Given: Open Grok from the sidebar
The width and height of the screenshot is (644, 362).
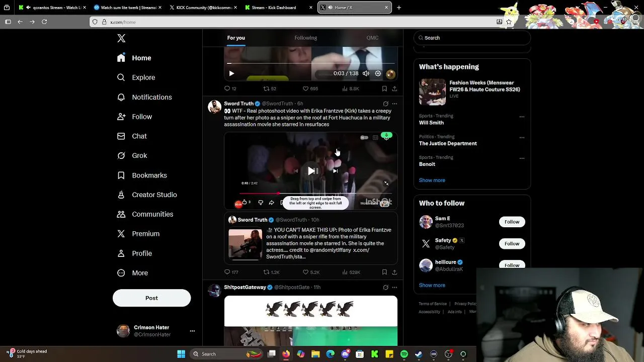Looking at the screenshot, I should (132, 156).
